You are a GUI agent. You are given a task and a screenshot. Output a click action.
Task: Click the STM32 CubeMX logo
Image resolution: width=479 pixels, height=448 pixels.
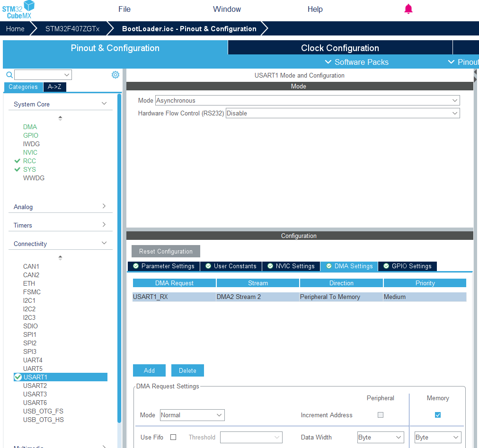18,10
